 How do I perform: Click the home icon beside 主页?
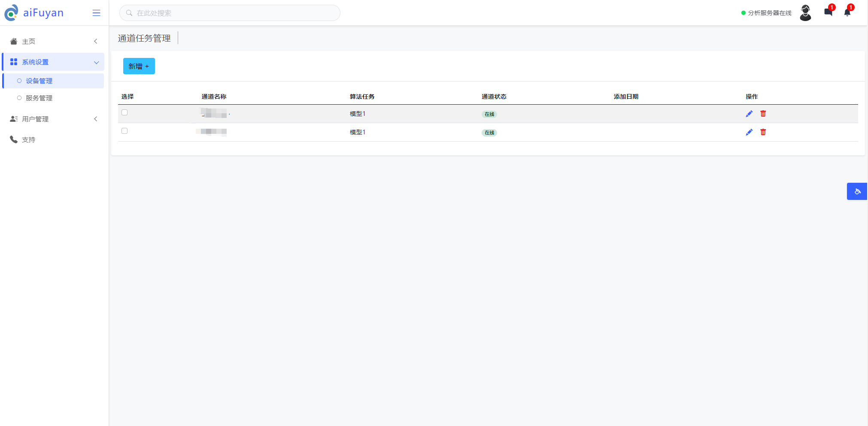14,41
